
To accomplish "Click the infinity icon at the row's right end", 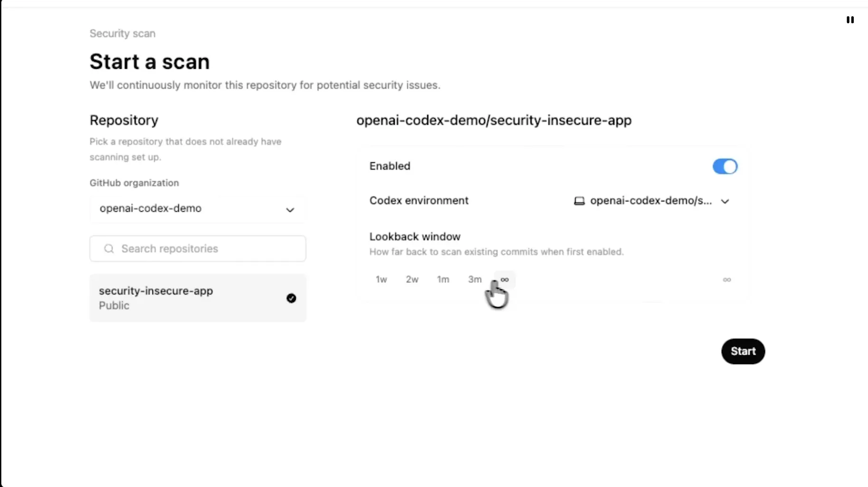I will [x=726, y=280].
